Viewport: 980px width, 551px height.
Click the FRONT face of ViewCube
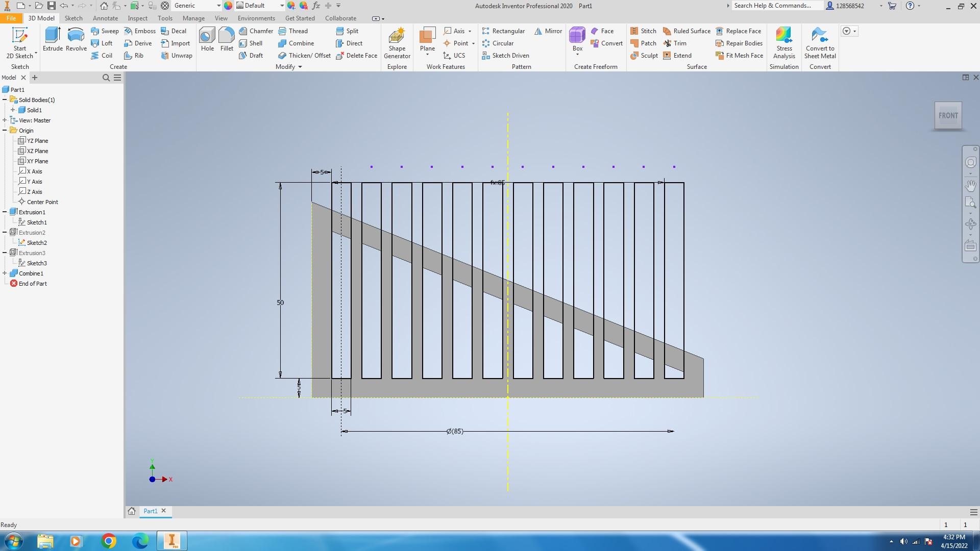coord(948,116)
